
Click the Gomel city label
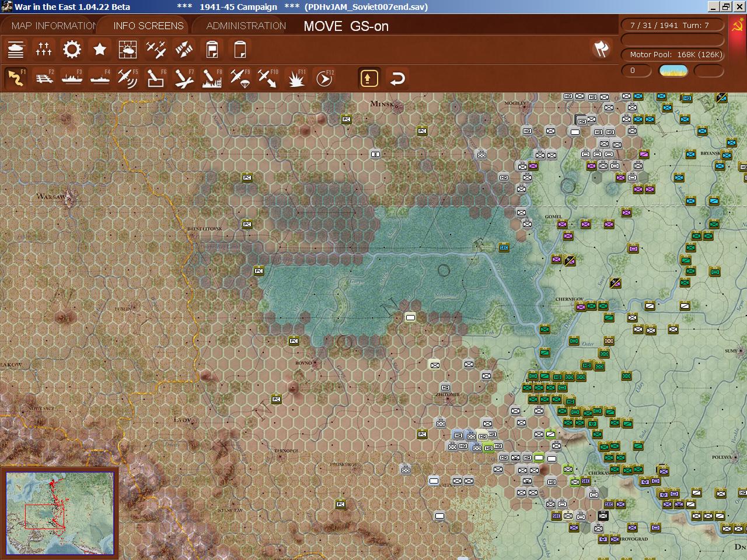553,216
